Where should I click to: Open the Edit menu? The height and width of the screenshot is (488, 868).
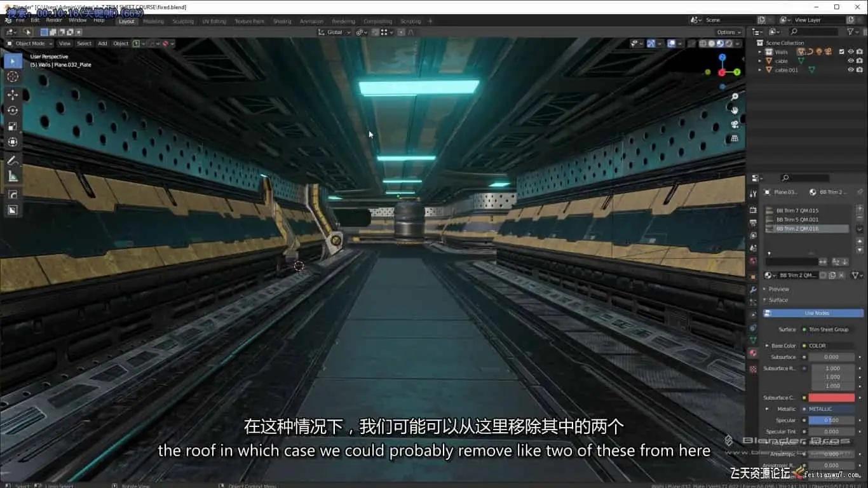(36, 20)
